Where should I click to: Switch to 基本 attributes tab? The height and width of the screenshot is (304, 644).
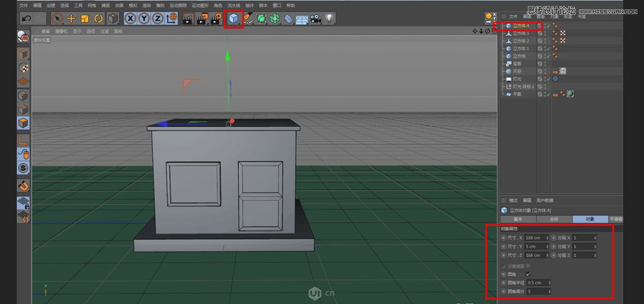(517, 219)
